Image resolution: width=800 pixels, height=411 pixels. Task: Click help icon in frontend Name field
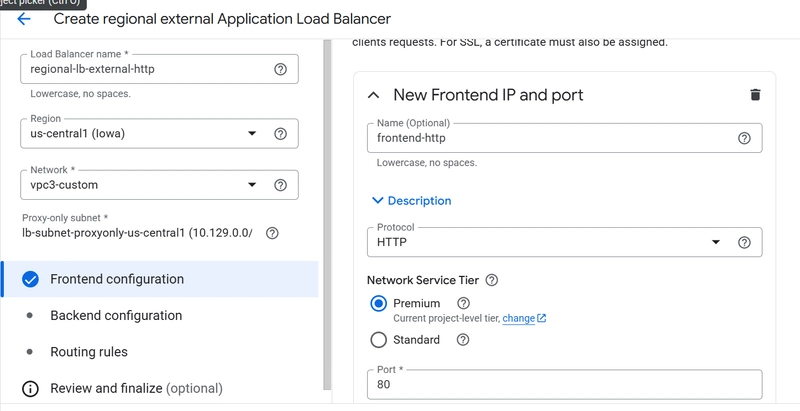(x=743, y=138)
